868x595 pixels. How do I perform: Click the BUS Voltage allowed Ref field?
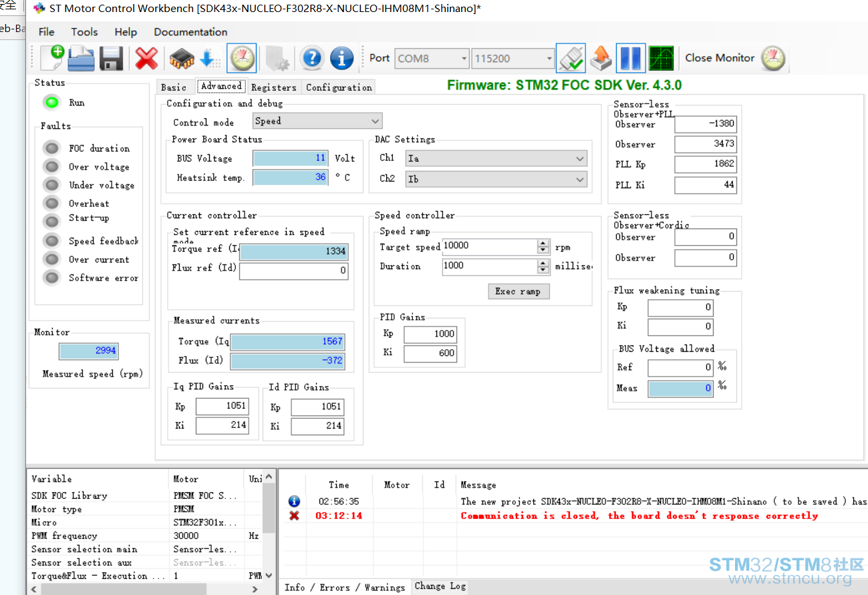pyautogui.click(x=681, y=367)
